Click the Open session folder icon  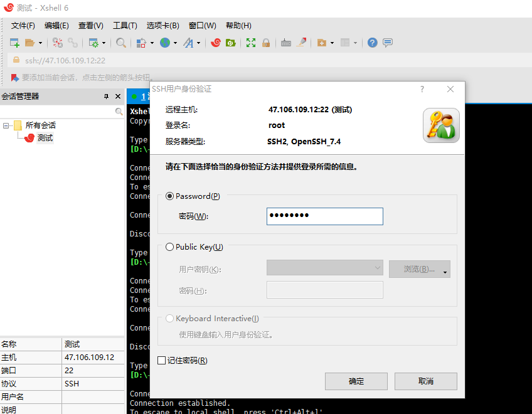tap(30, 43)
